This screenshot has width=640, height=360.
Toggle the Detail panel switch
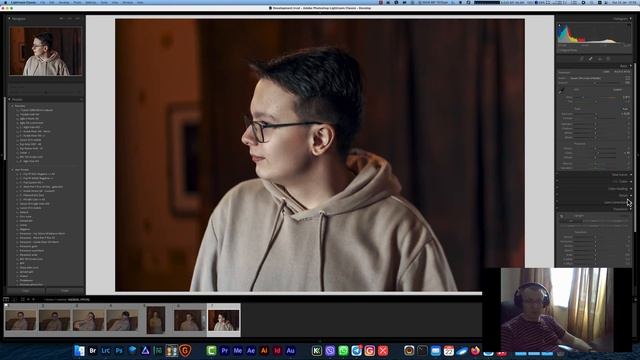(558, 195)
